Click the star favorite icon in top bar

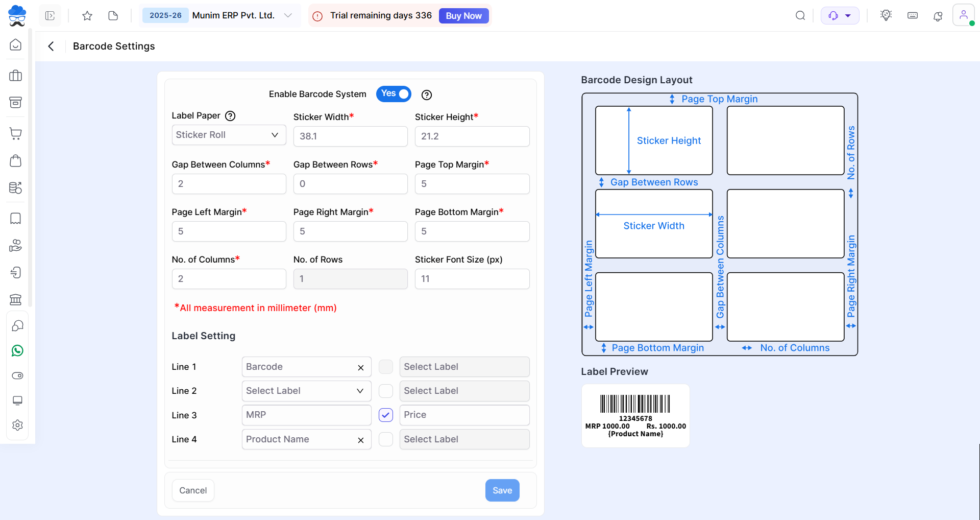(87, 16)
